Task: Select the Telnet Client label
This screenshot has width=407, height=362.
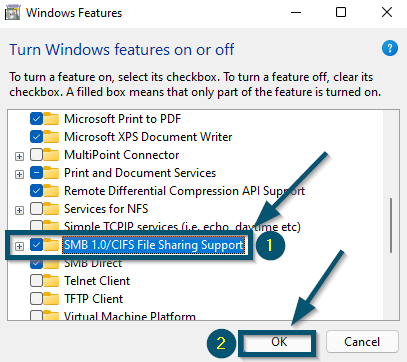Action: tap(97, 281)
